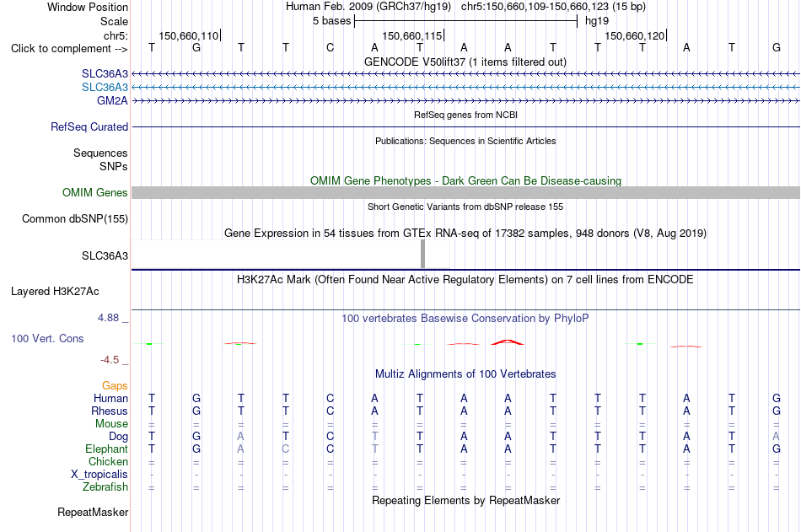Image resolution: width=801 pixels, height=532 pixels.
Task: Click the SLC36A3 label in GTEx track
Action: tap(105, 256)
